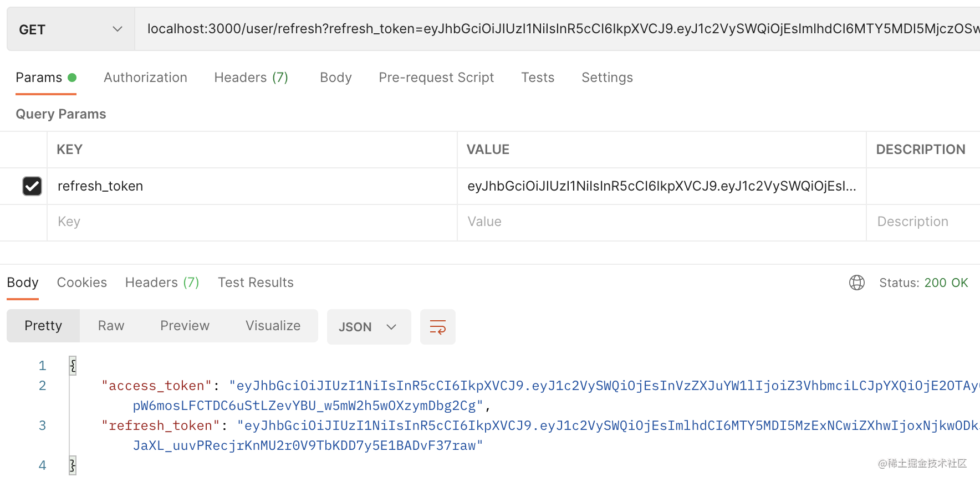980x482 pixels.
Task: Select the Preview response view
Action: 185,326
